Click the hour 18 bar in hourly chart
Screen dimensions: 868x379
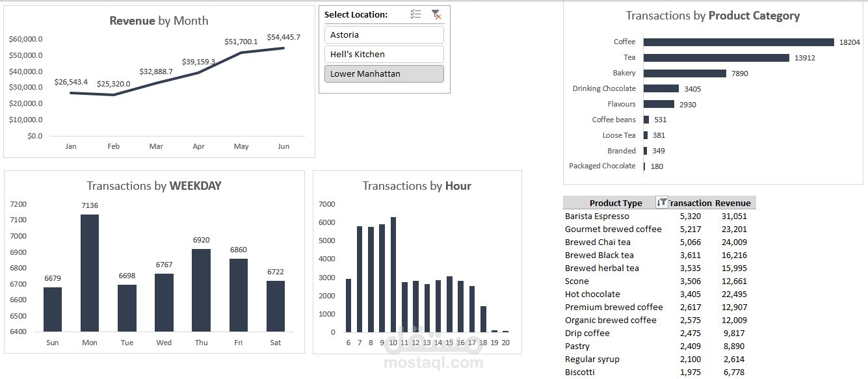point(483,319)
